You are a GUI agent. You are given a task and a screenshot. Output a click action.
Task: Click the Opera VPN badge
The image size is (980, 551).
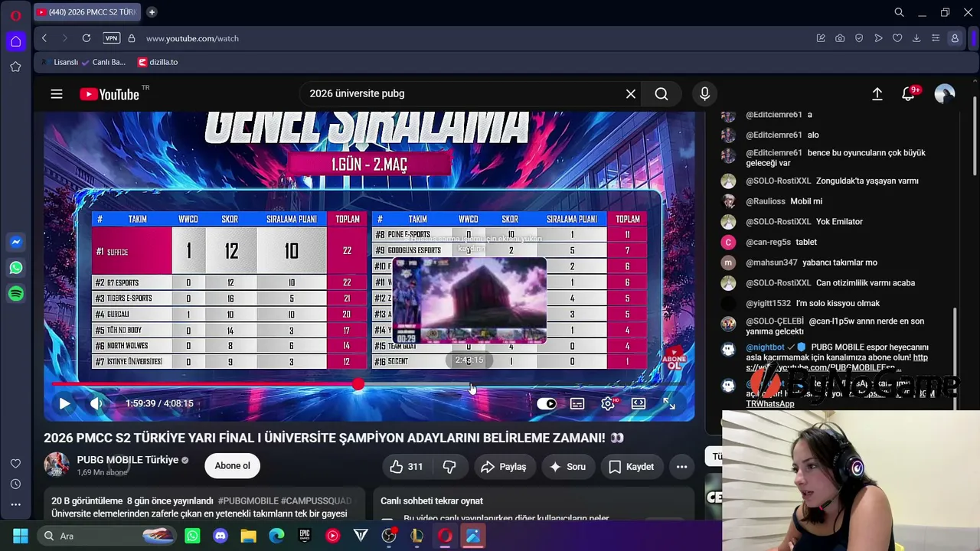(112, 38)
